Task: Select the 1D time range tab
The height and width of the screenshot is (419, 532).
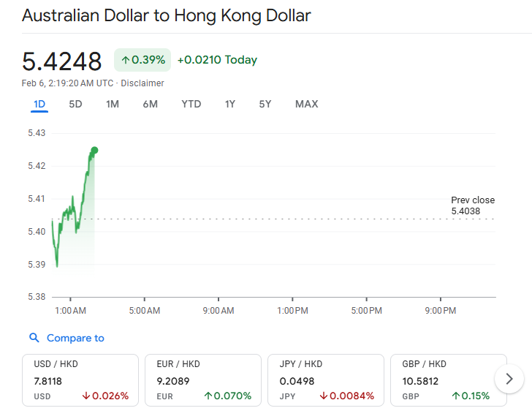Action: [39, 104]
